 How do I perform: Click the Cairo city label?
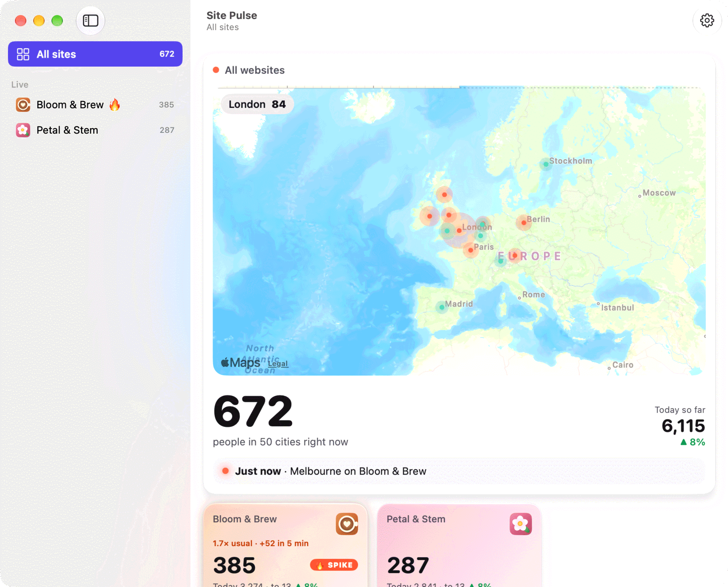coord(623,365)
